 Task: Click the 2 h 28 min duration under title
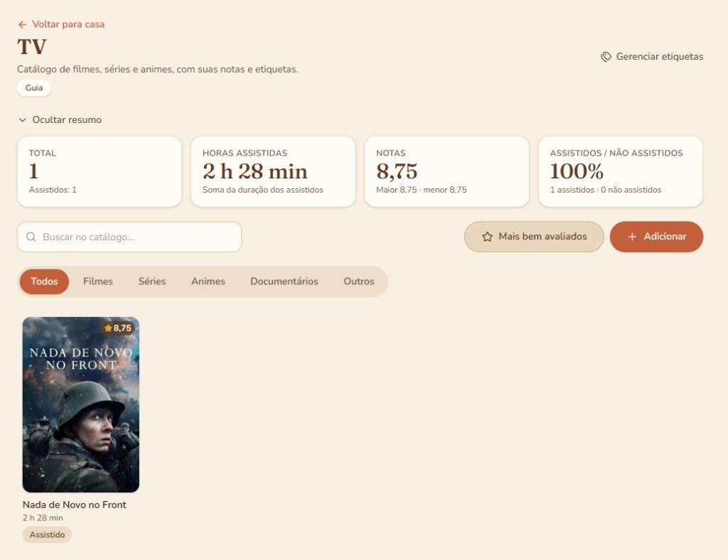(x=43, y=518)
